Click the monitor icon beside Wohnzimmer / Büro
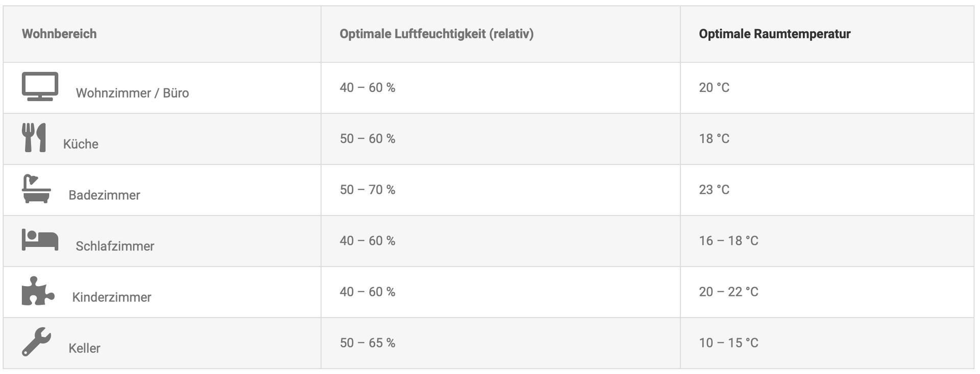 [x=40, y=86]
